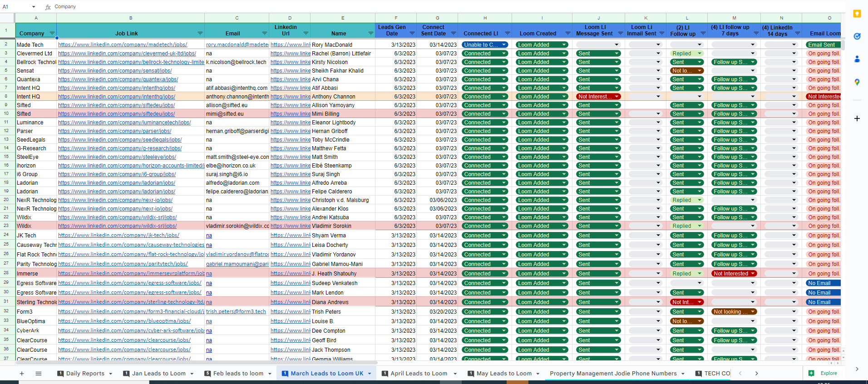Switch to the April Leads to Loom tab
The width and height of the screenshot is (868, 384).
419,374
